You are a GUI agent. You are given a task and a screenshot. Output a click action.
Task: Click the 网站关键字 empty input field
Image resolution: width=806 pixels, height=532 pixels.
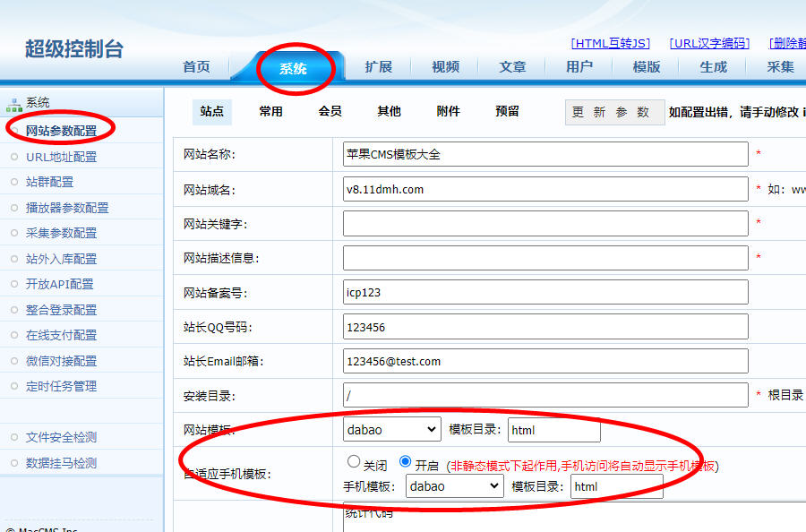coord(544,223)
